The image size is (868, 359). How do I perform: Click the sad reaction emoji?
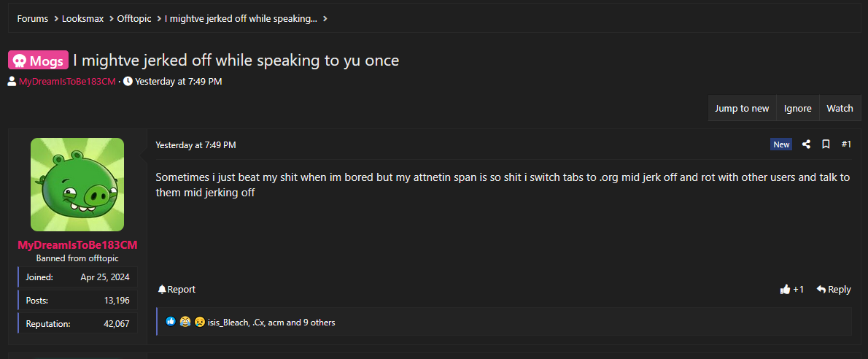(199, 321)
